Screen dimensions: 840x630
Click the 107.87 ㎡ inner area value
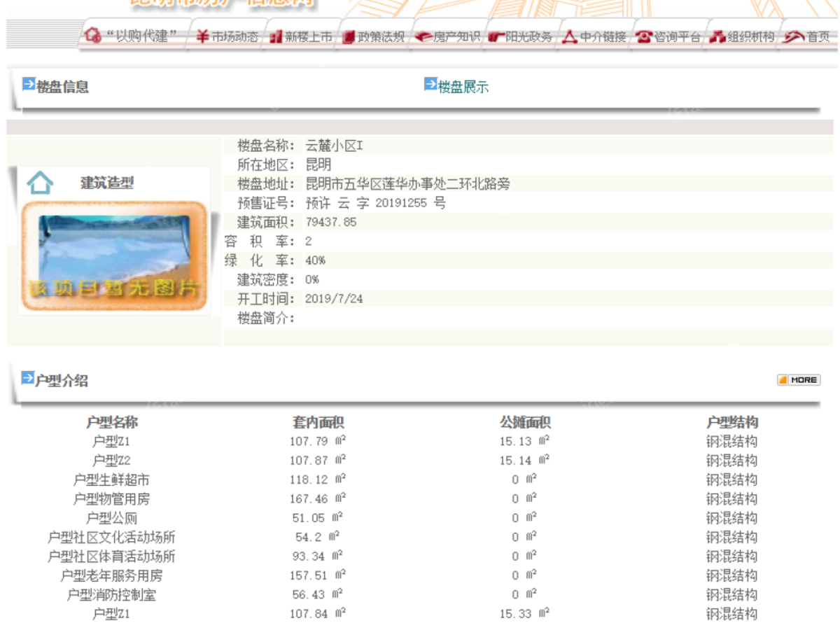coord(318,461)
